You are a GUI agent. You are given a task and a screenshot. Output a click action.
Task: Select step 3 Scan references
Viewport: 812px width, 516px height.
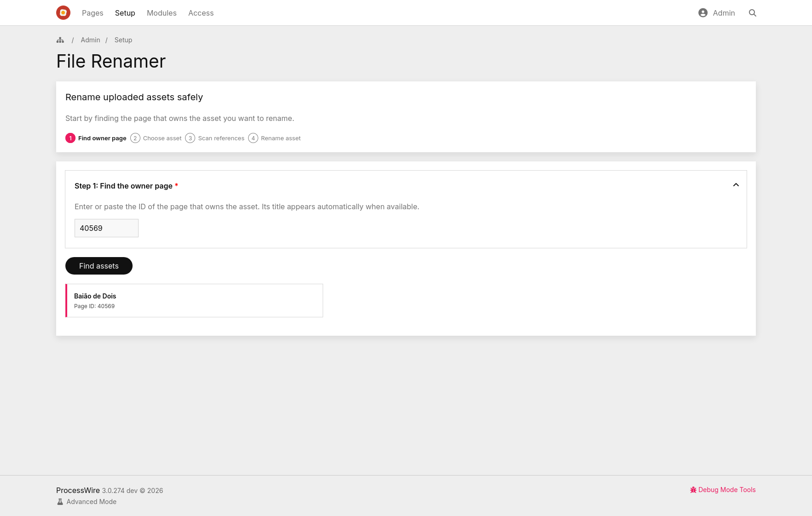(215, 138)
